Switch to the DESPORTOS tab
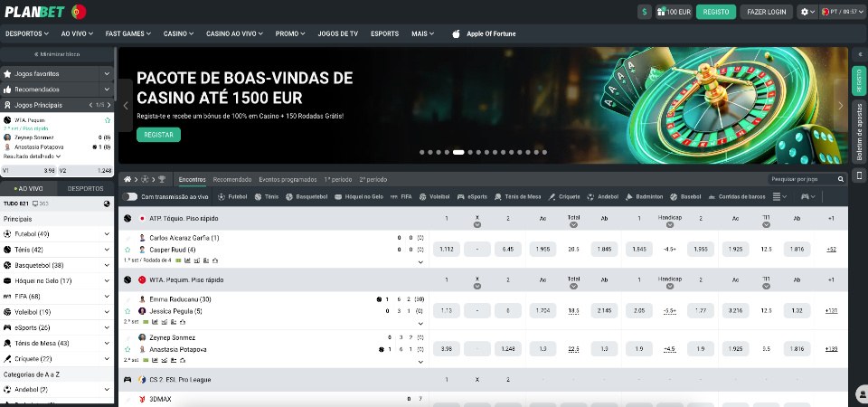The height and width of the screenshot is (407, 868). coord(85,188)
